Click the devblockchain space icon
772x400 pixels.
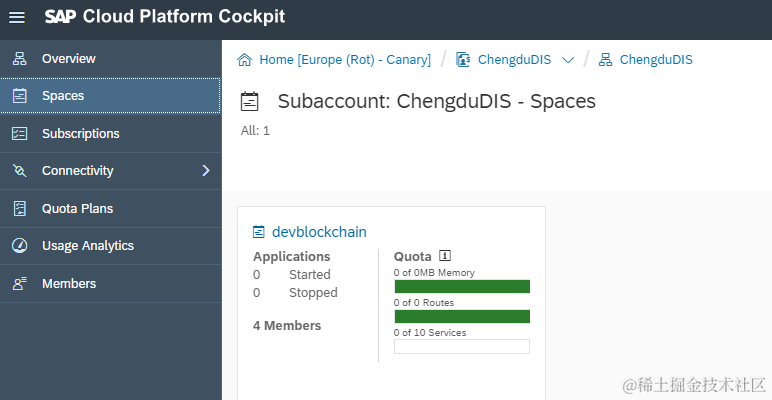(258, 232)
